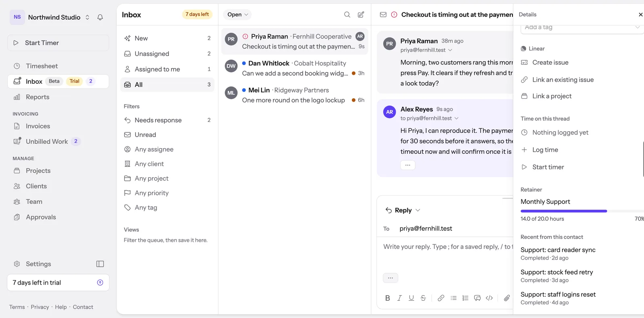Insert a bulleted list in reply
This screenshot has height=318, width=644.
(454, 298)
